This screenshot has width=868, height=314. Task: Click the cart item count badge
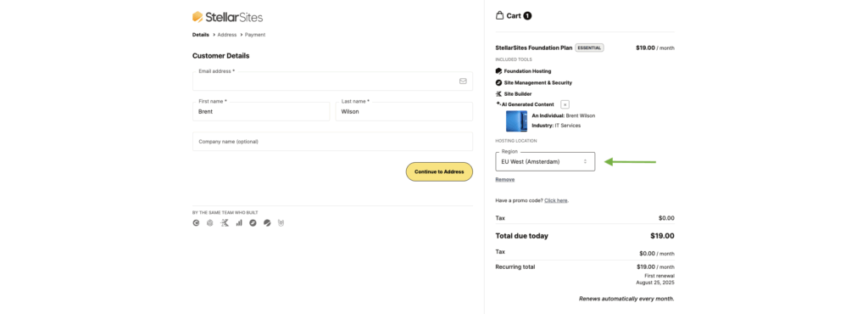pos(527,16)
